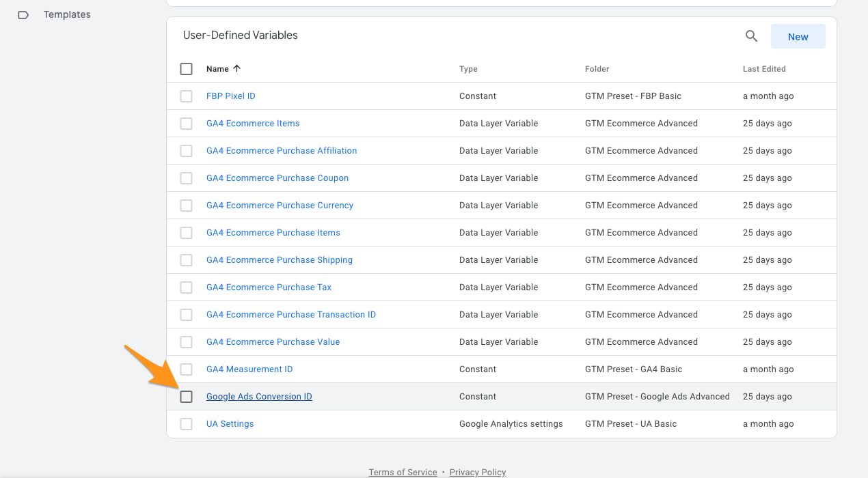The height and width of the screenshot is (478, 868).
Task: Click Data Layer Variable in GA4 Ecommerce Items row
Action: [499, 124]
